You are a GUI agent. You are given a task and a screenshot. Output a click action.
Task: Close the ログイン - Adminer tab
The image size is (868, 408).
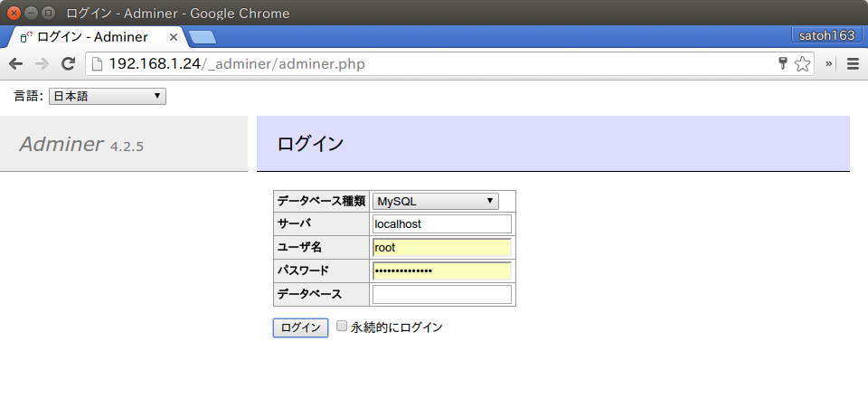174,37
